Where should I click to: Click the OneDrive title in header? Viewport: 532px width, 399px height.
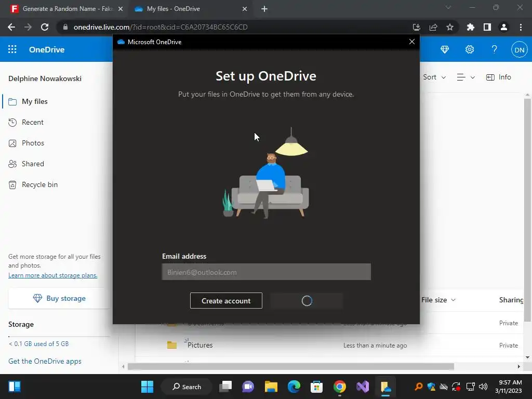click(47, 49)
